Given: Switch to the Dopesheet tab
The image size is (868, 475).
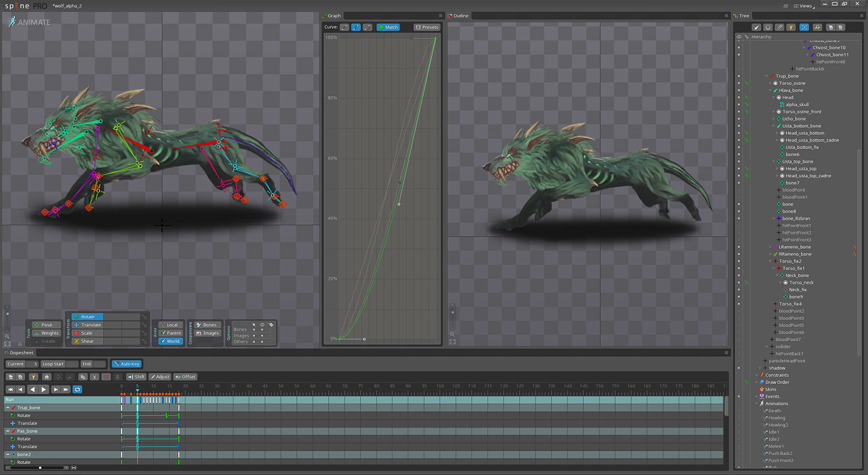Looking at the screenshot, I should pos(19,352).
